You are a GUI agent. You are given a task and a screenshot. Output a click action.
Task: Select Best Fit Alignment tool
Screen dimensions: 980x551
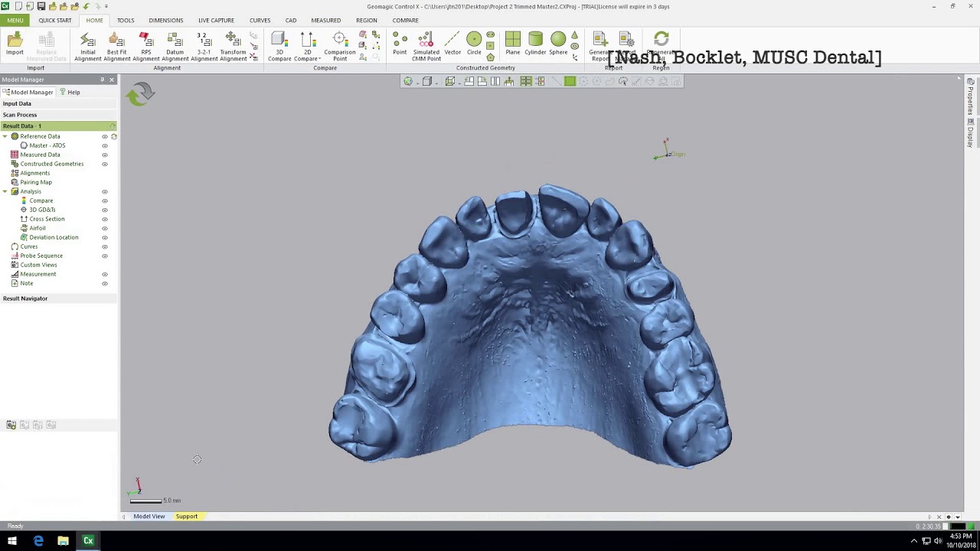click(116, 46)
